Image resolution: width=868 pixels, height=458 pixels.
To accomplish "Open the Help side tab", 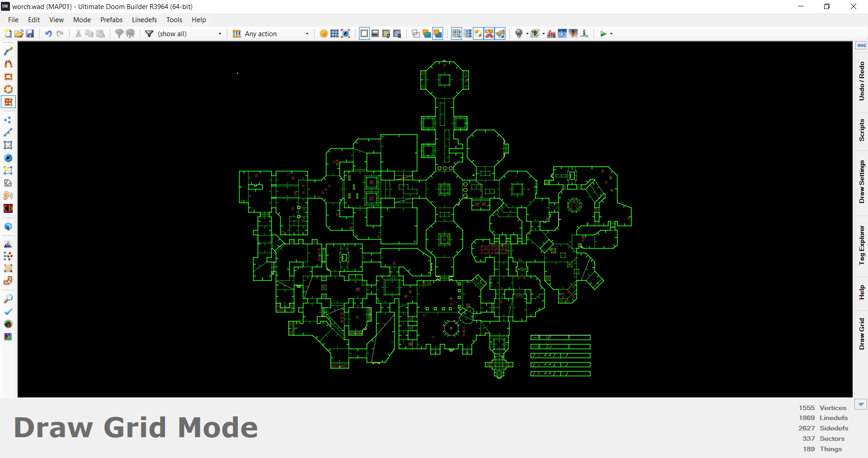I will (861, 292).
